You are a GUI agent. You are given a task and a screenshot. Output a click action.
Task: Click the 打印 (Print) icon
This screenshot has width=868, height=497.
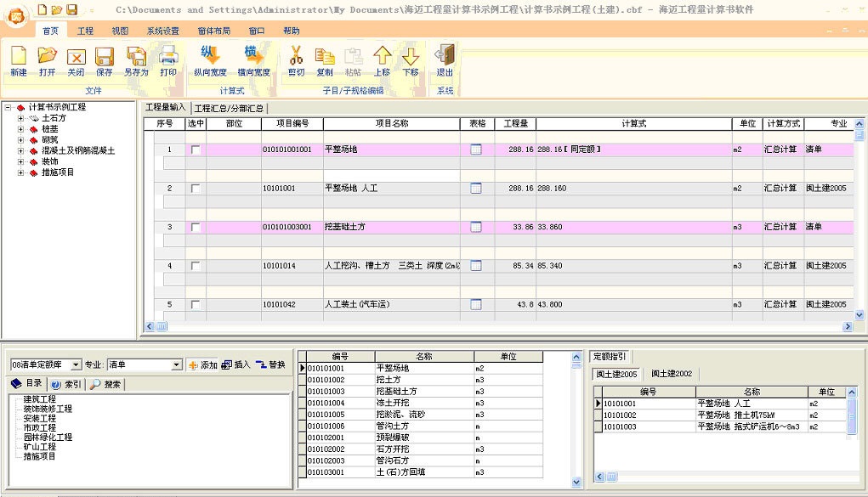coord(168,58)
